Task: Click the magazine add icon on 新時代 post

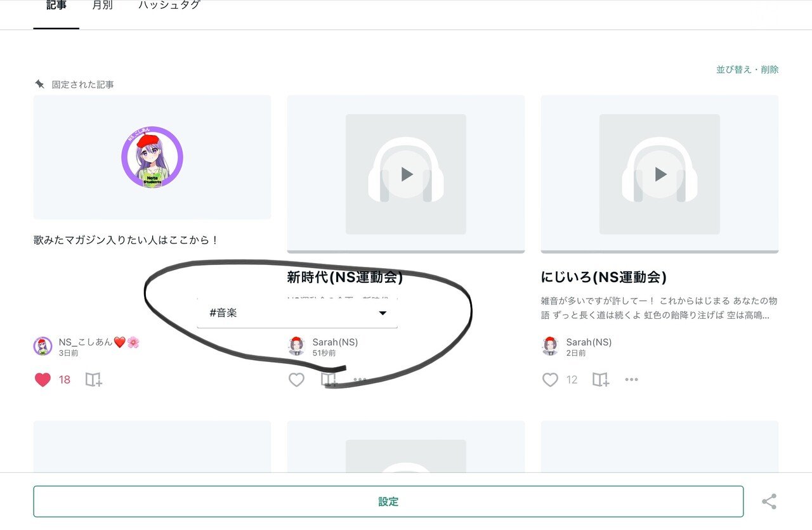Action: click(x=329, y=379)
